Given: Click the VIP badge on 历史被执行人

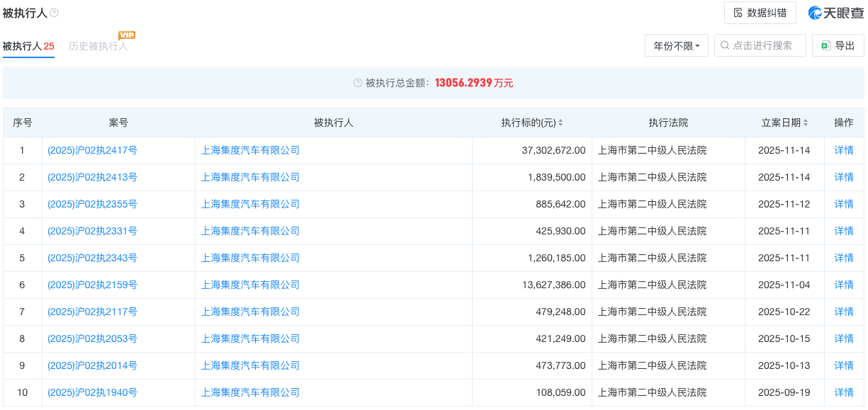Looking at the screenshot, I should click(x=127, y=35).
